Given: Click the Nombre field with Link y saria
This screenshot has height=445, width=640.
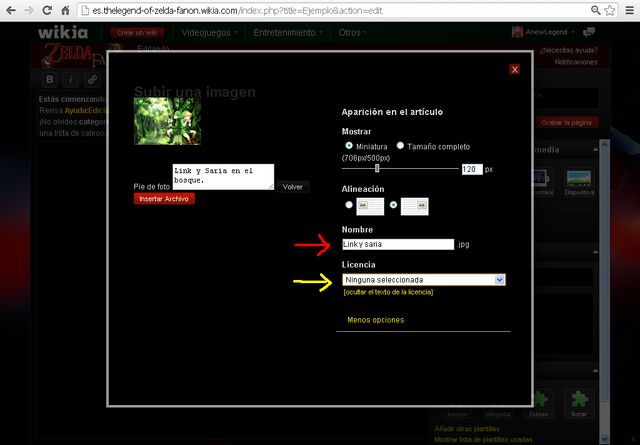Looking at the screenshot, I should point(398,244).
